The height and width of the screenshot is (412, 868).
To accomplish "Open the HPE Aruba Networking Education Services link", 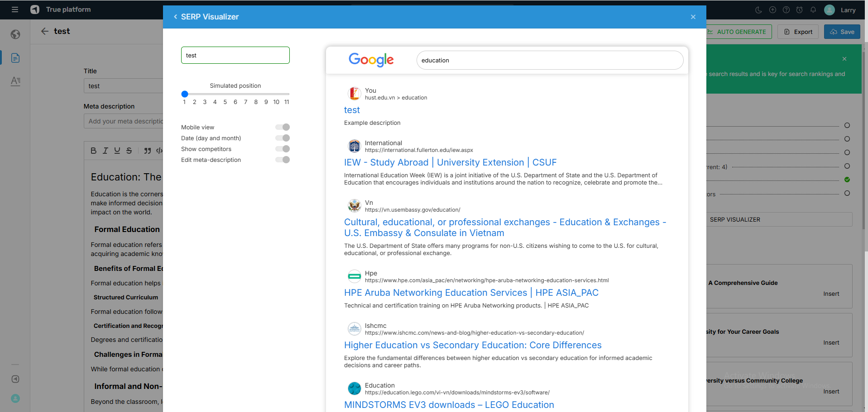I will coord(471,293).
